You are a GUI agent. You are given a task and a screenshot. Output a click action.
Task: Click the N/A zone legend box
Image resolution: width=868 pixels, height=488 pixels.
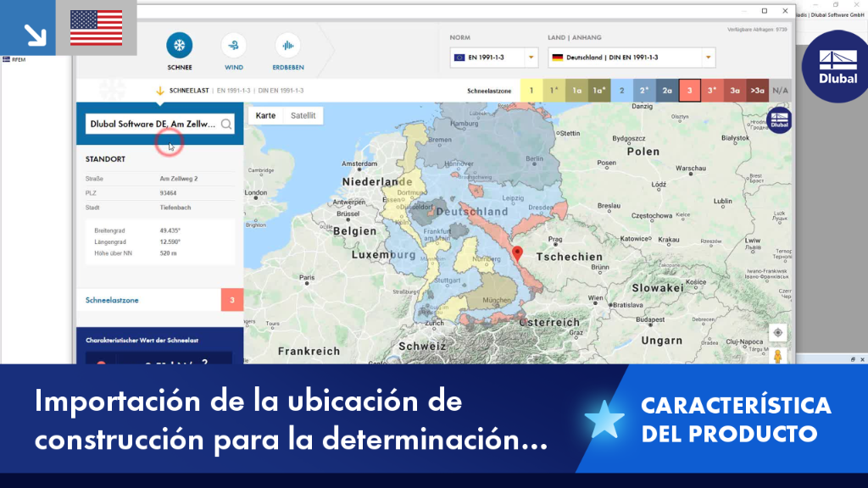[x=780, y=91]
